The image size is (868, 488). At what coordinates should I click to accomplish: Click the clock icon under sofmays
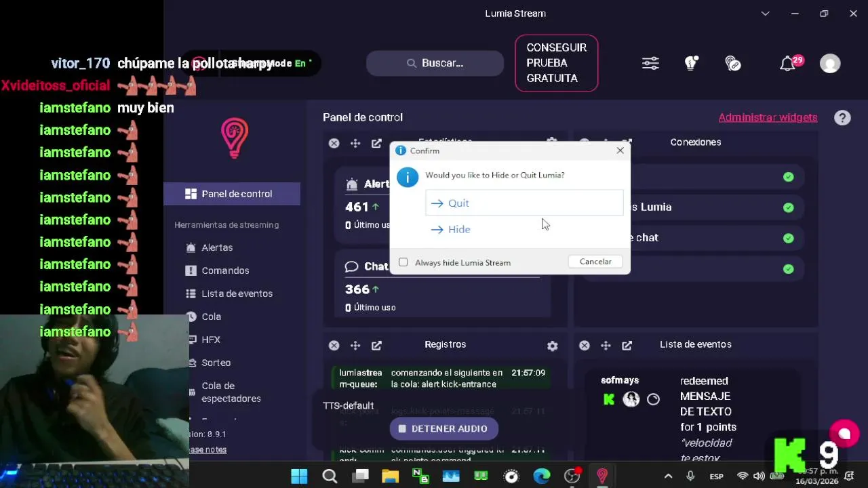click(653, 399)
